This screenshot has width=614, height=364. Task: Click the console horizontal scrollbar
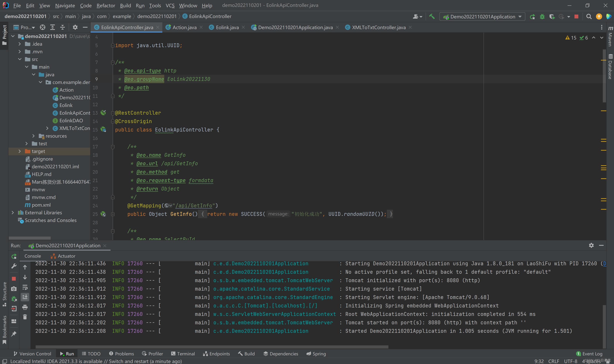tap(212, 347)
